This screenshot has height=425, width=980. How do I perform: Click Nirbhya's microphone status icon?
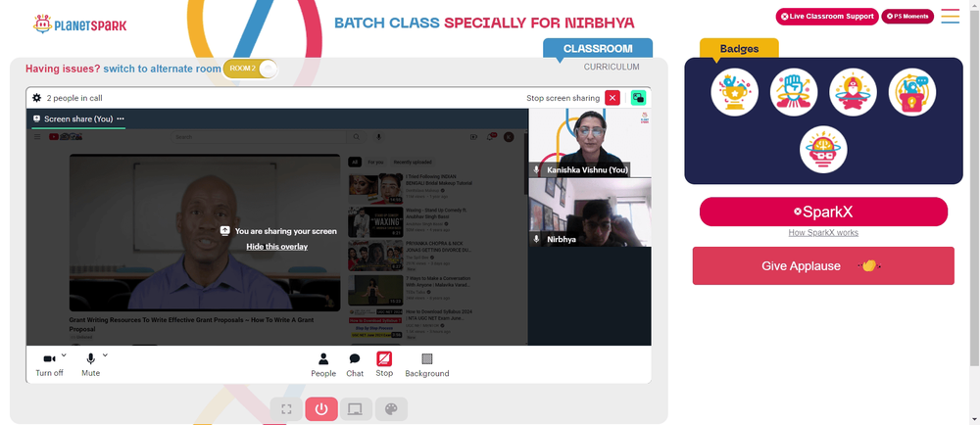(536, 239)
